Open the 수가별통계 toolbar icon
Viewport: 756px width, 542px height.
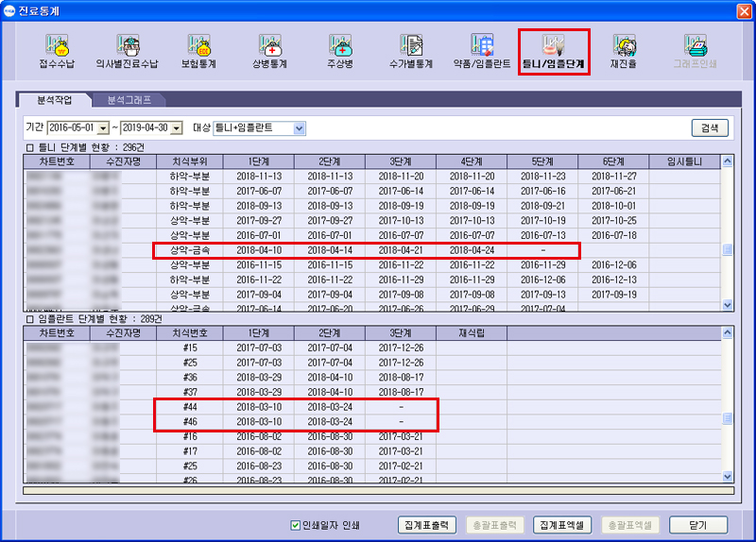[x=411, y=51]
